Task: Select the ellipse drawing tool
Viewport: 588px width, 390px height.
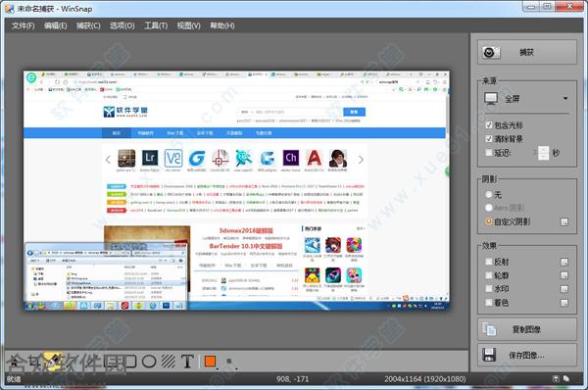Action: point(149,362)
